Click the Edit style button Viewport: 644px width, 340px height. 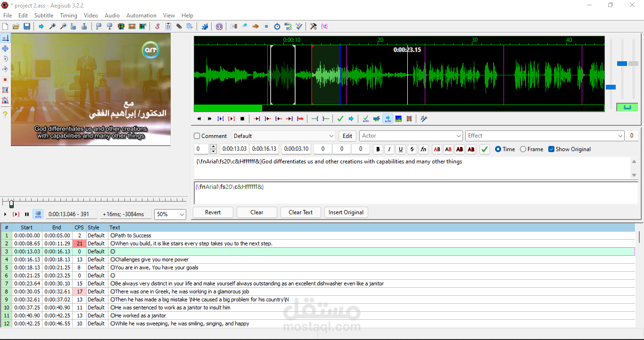click(x=347, y=136)
